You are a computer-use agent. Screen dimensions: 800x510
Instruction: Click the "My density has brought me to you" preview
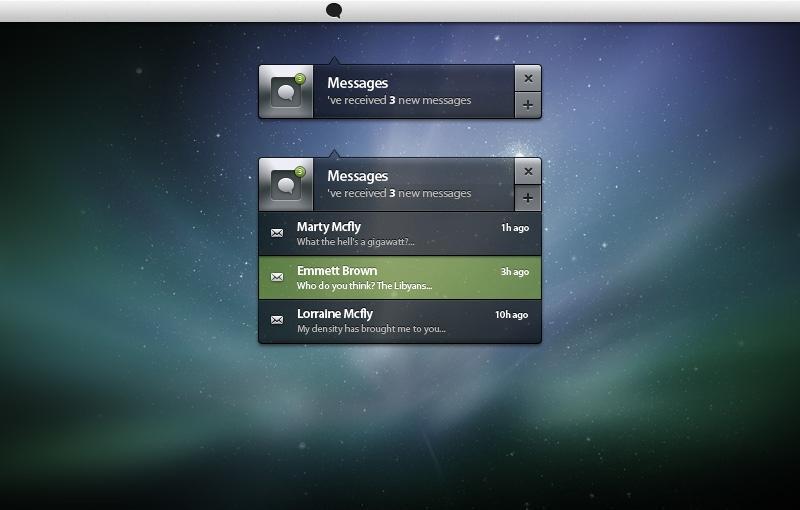(x=370, y=329)
